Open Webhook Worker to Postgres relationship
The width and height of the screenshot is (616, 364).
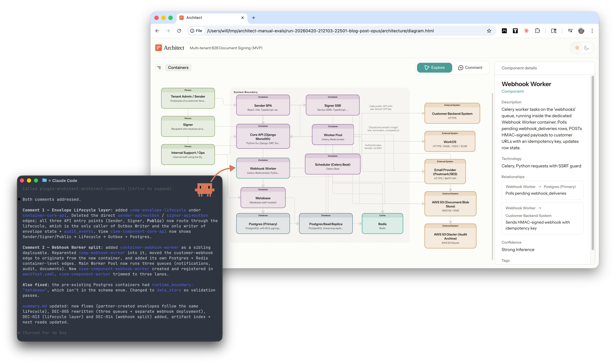tap(542, 190)
